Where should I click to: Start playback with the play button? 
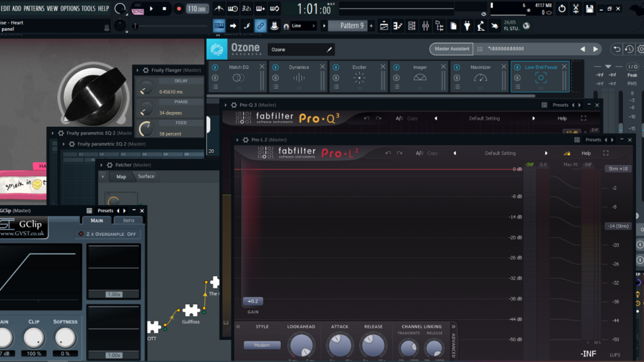(x=151, y=8)
